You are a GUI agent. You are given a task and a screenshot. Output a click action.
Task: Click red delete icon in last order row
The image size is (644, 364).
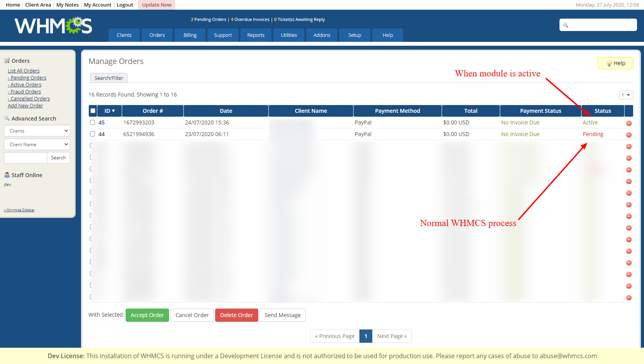pyautogui.click(x=628, y=298)
